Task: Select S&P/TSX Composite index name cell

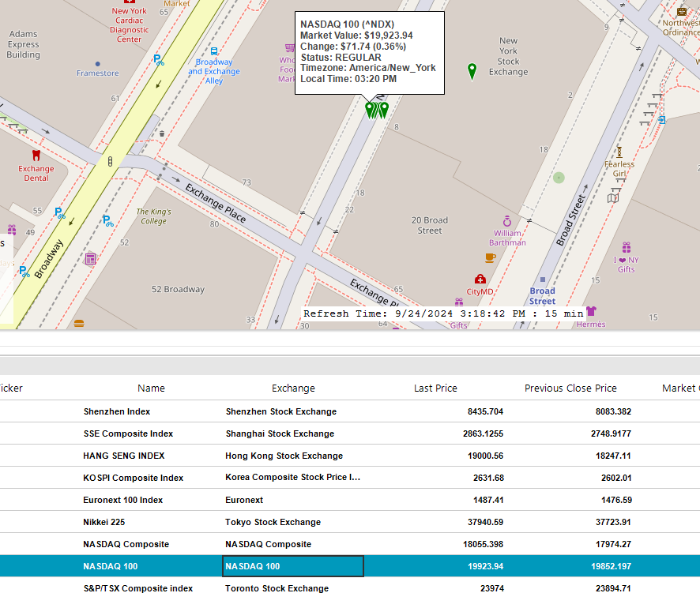Action: 138,588
